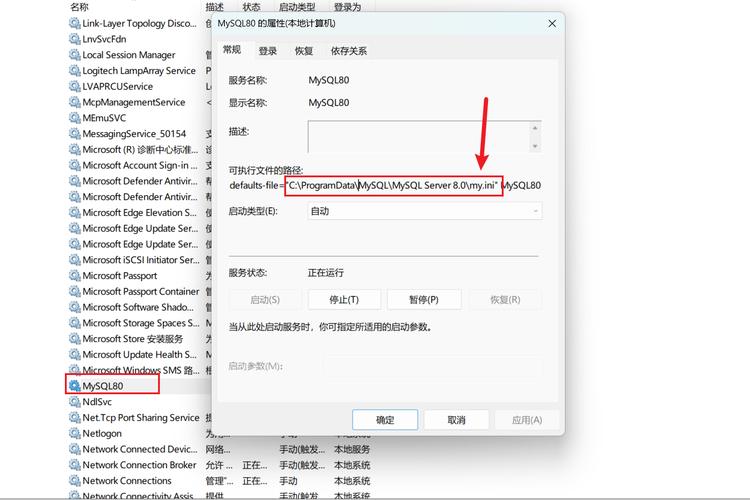Click gear icon beside Microsoft iSCSI Initiator Service
The height and width of the screenshot is (500, 750).
[75, 260]
